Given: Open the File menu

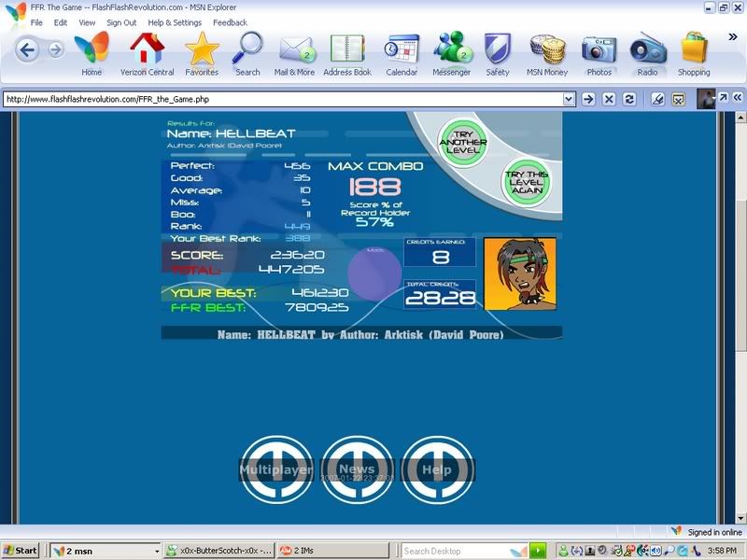Looking at the screenshot, I should click(36, 22).
